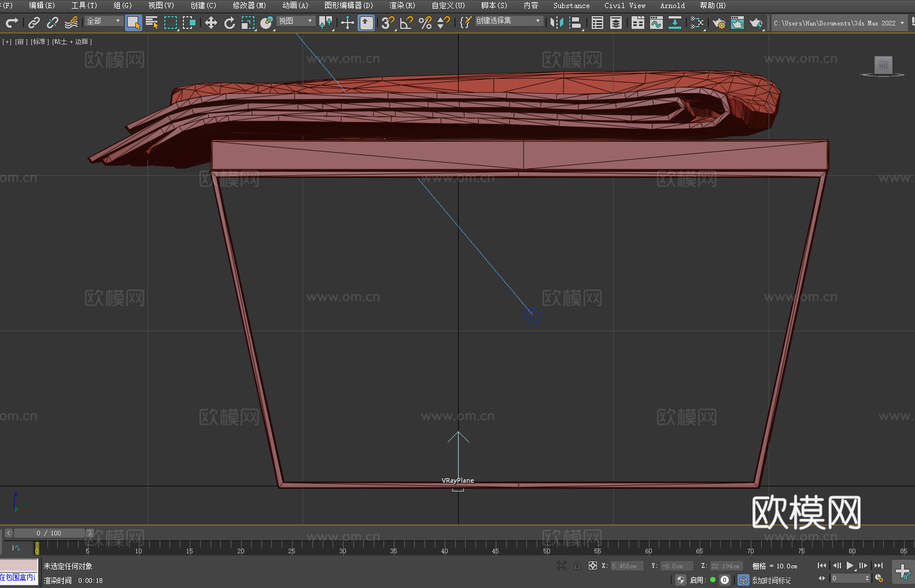Toggle Scene Explorer icon
The width and height of the screenshot is (915, 588).
pos(597,23)
